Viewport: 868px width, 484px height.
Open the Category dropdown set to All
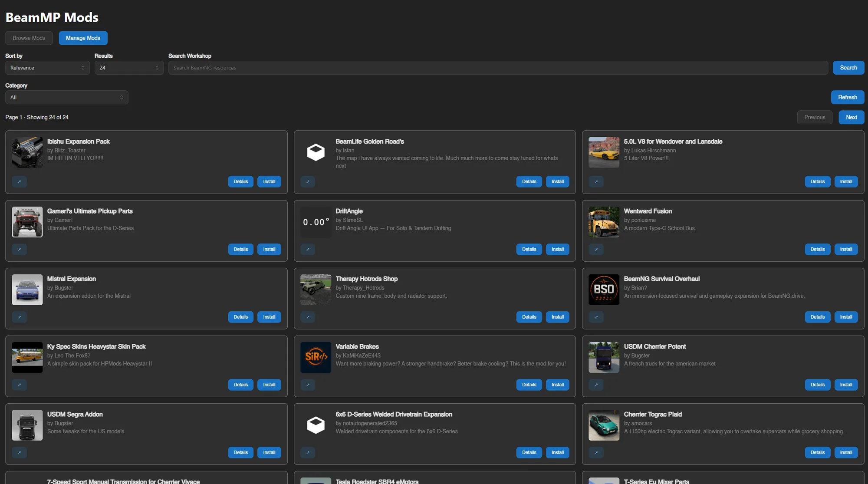(x=67, y=97)
